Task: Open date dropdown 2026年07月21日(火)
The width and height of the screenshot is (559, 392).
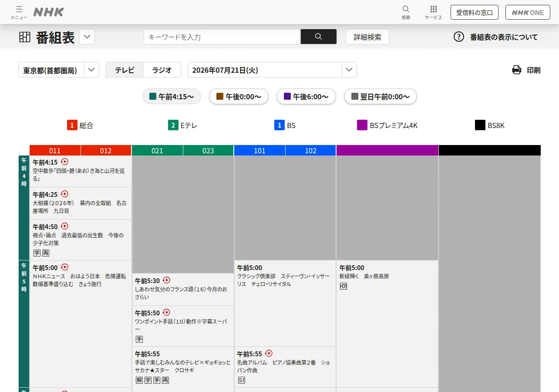Action: click(x=272, y=70)
